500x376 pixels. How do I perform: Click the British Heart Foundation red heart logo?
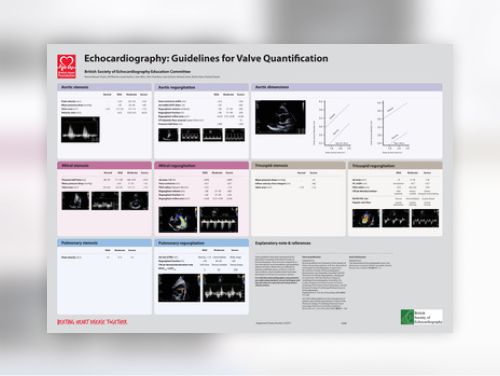pos(67,66)
